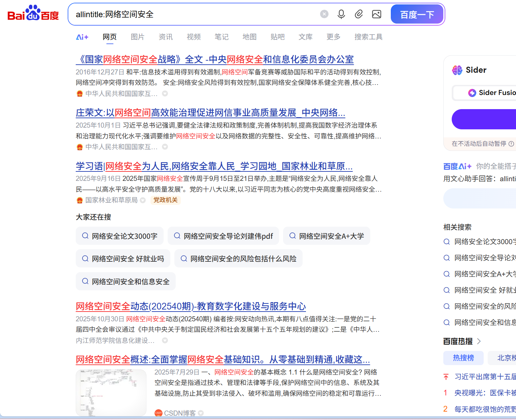Screen dimensions: 516x420
Task: Open hot topic 每天都吃很饱的荒野
Action: [485, 409]
